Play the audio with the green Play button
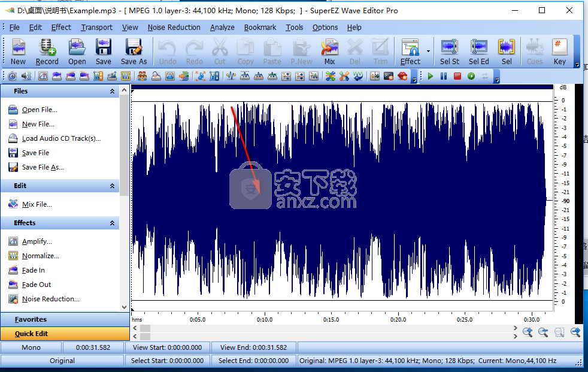Image resolution: width=588 pixels, height=372 pixels. click(430, 77)
